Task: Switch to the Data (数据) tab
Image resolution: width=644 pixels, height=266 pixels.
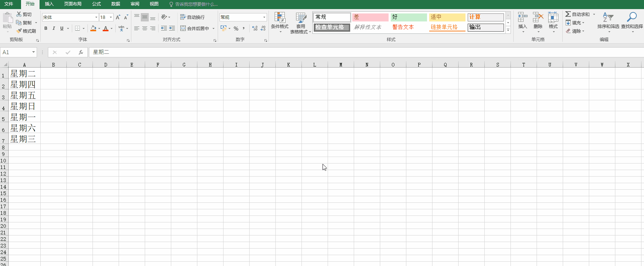Action: coord(116,4)
